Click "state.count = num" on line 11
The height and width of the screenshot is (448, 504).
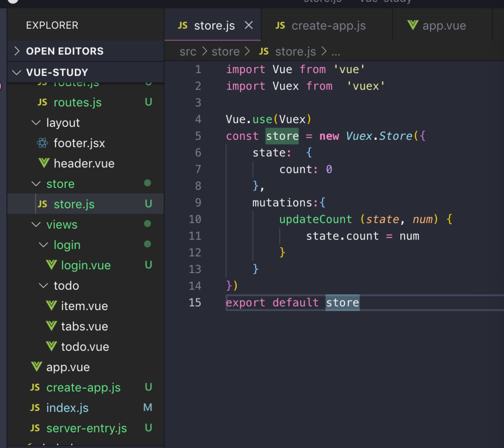click(x=363, y=236)
